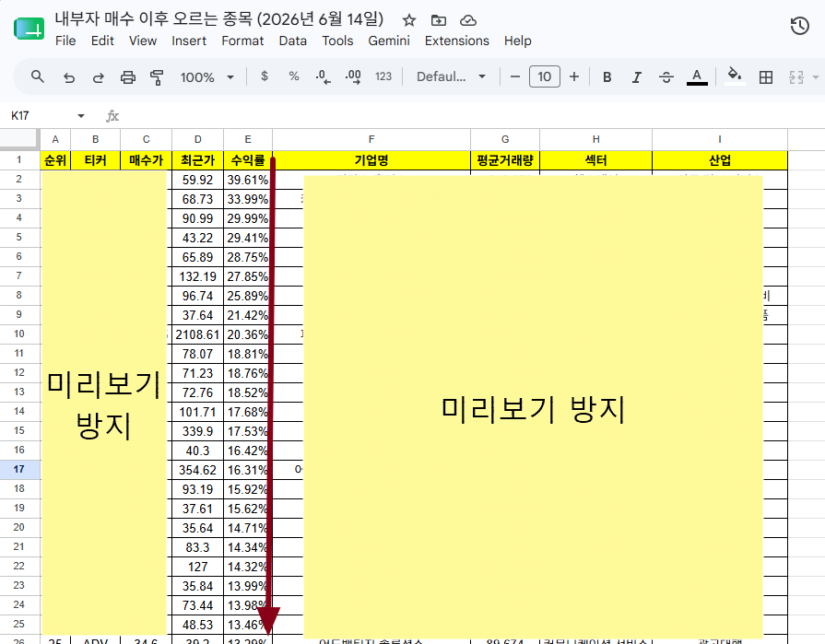Screen dimensions: 825x644
Task: Open the View menu
Action: coord(143,41)
